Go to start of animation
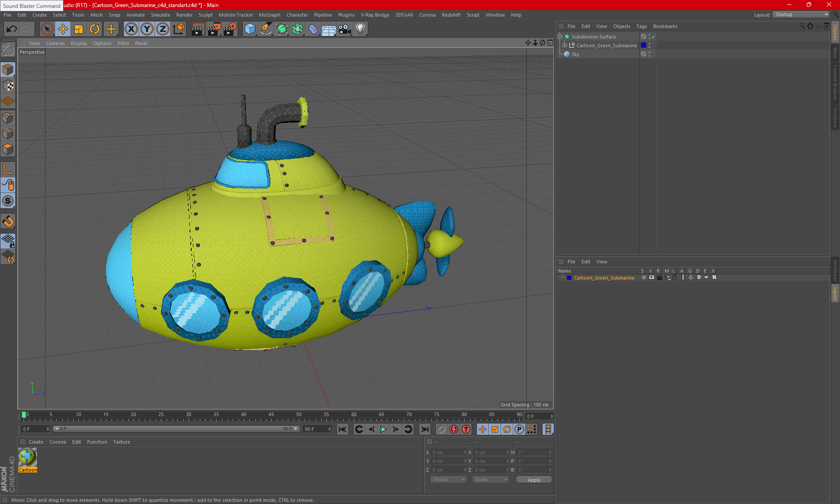The height and width of the screenshot is (504, 840). click(343, 429)
